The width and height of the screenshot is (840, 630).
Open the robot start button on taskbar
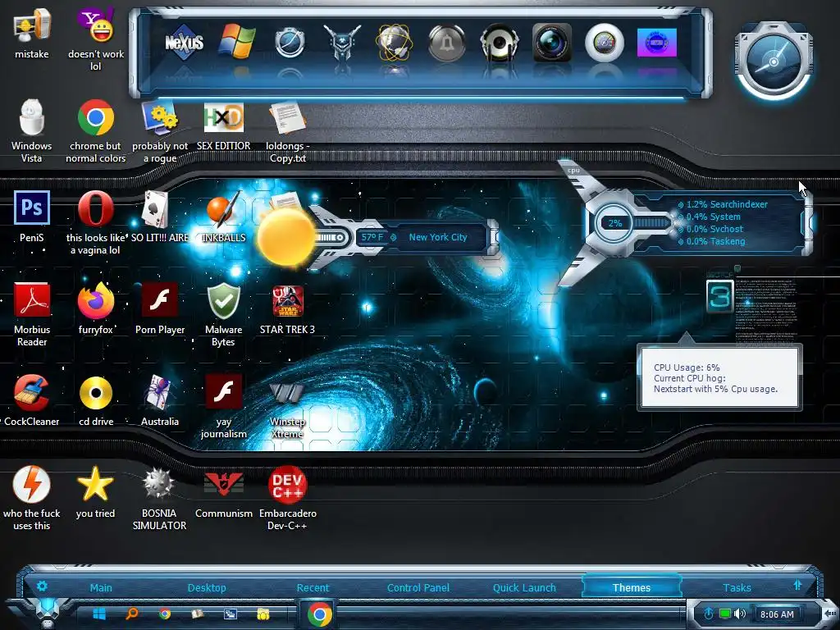[48, 612]
